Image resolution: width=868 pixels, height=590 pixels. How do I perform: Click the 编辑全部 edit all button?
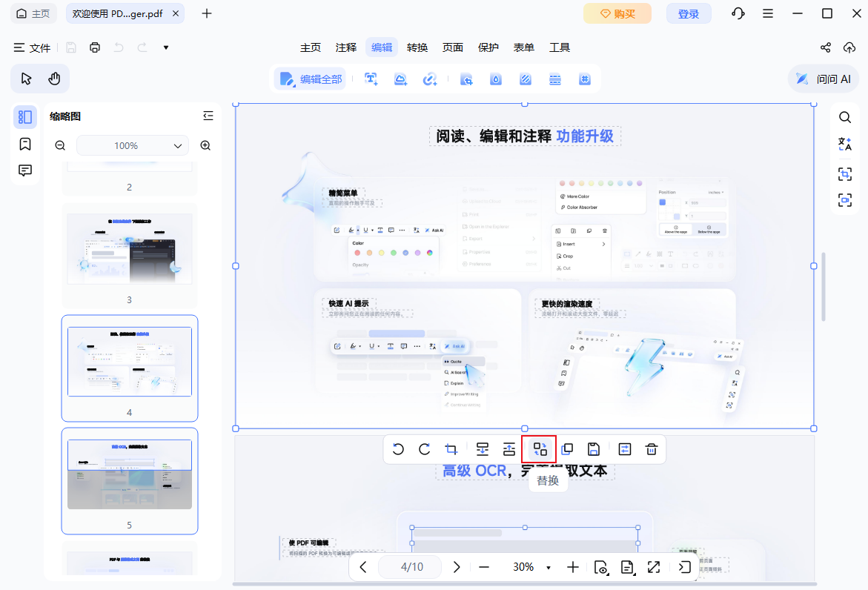[311, 79]
